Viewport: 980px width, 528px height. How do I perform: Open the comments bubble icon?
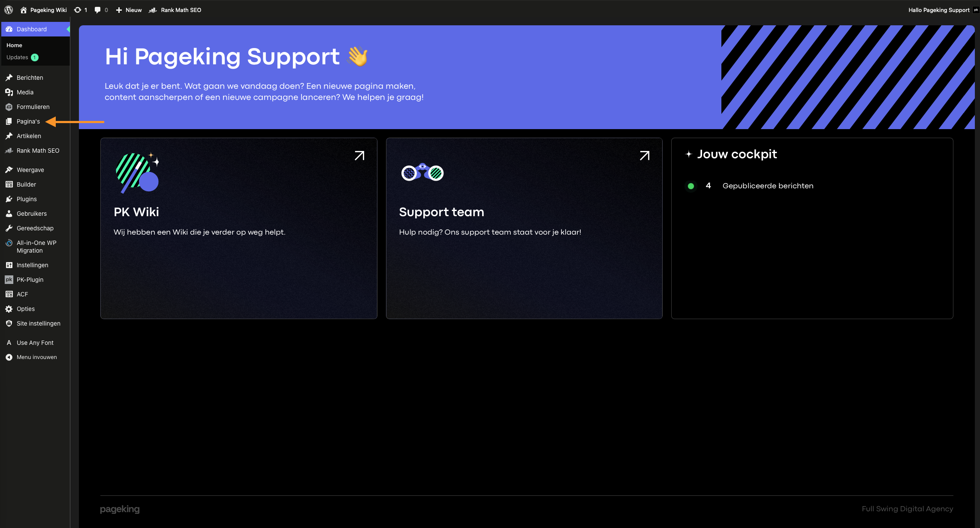pyautogui.click(x=98, y=10)
